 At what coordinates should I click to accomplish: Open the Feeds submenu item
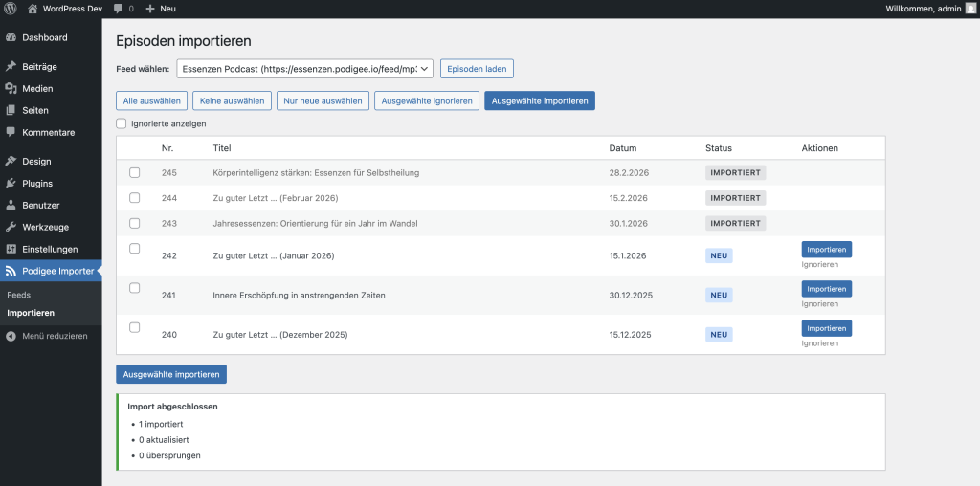tap(19, 295)
